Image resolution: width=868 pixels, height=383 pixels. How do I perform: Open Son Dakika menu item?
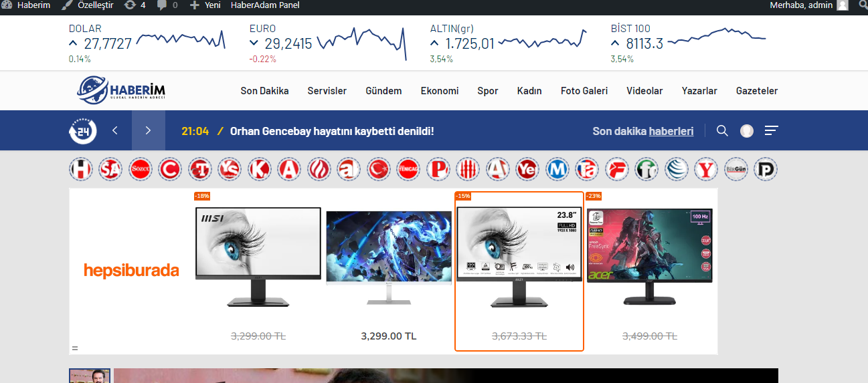click(x=264, y=91)
